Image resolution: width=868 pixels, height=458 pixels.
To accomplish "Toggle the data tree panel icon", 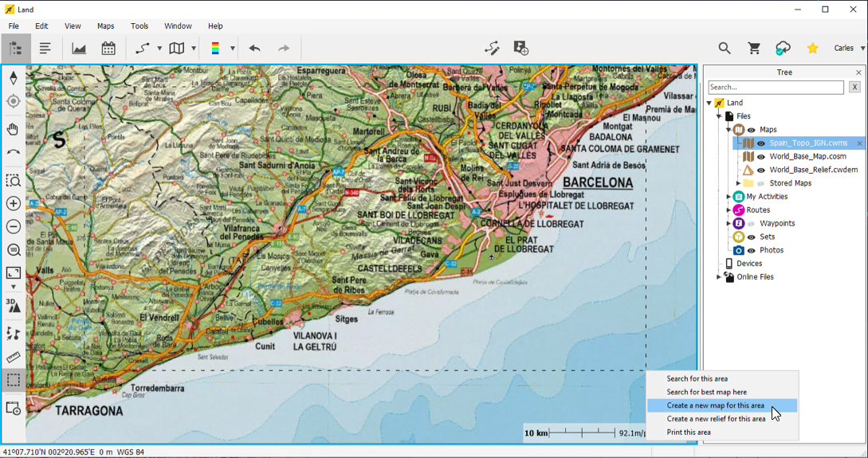I will tap(15, 49).
